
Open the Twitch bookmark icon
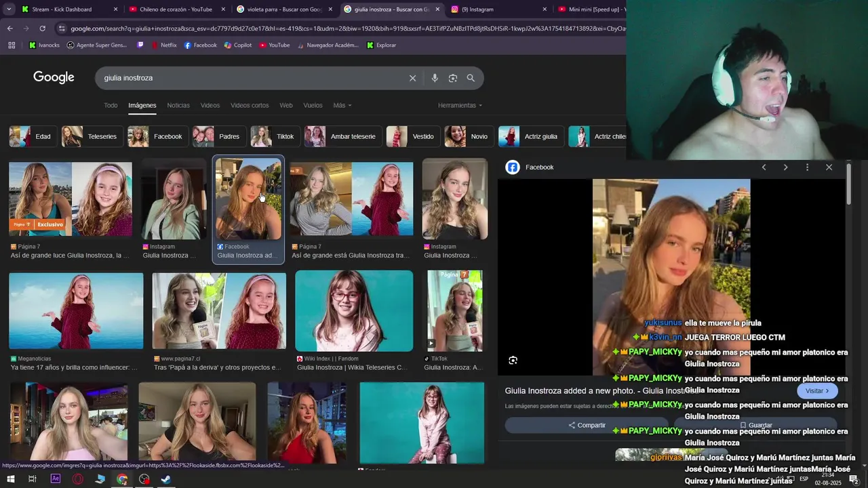click(x=140, y=45)
